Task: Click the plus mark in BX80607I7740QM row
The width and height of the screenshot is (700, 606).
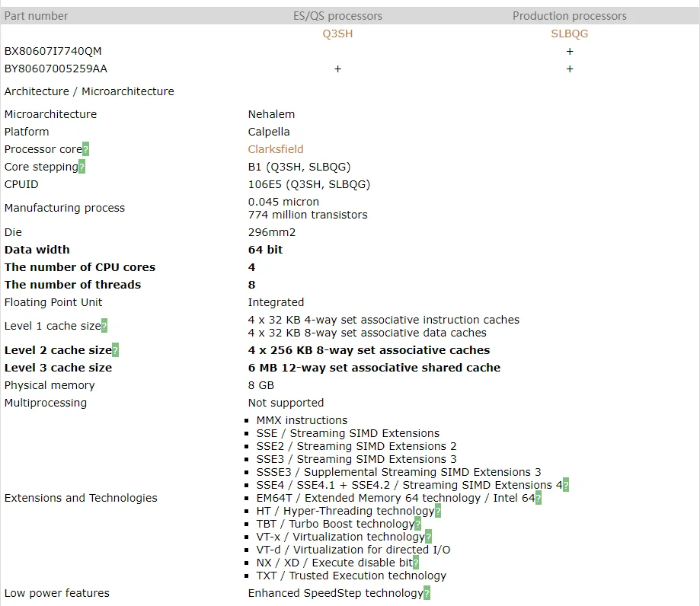Action: (569, 51)
